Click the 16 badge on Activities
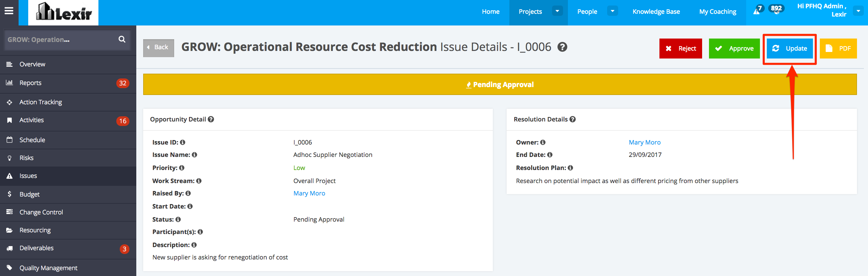Viewport: 868px width, 276px height. coord(123,121)
